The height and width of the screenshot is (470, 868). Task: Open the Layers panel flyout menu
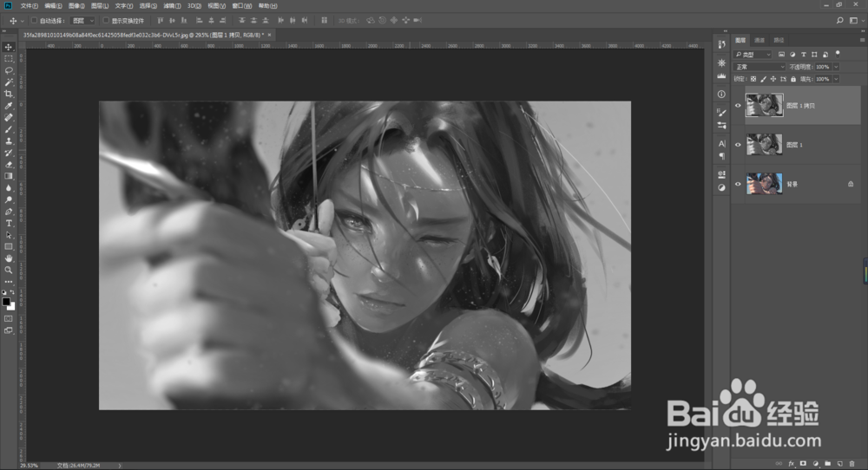pyautogui.click(x=862, y=40)
